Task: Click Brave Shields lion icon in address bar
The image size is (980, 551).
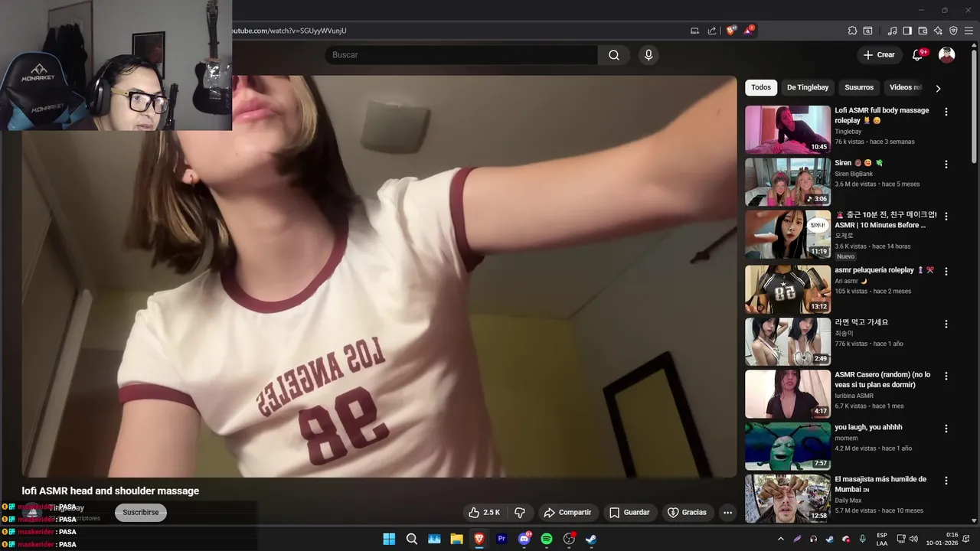Action: (x=731, y=31)
